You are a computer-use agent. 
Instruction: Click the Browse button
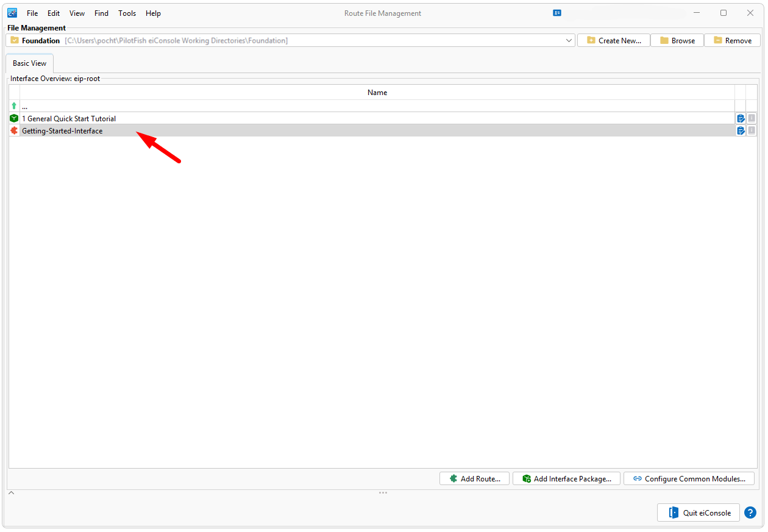pos(677,40)
